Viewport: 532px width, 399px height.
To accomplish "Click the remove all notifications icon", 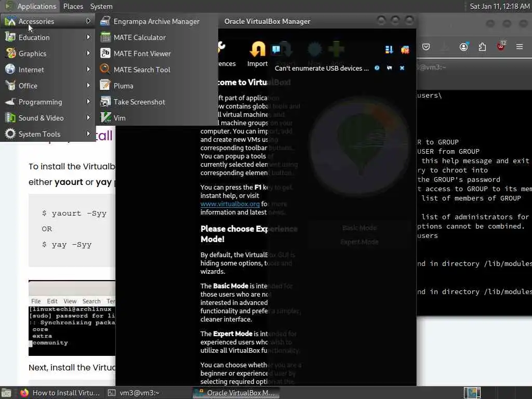I will pyautogui.click(x=405, y=50).
